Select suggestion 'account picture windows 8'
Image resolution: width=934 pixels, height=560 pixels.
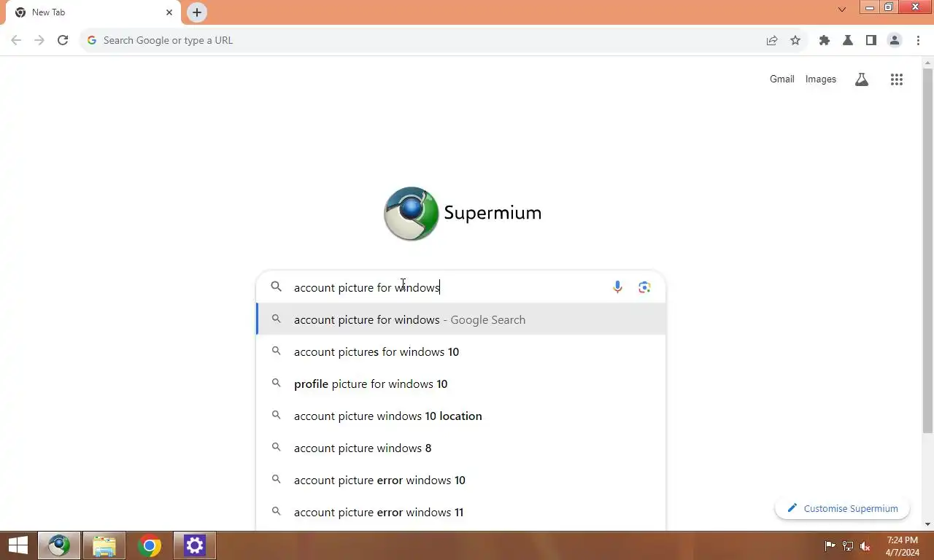(x=460, y=448)
